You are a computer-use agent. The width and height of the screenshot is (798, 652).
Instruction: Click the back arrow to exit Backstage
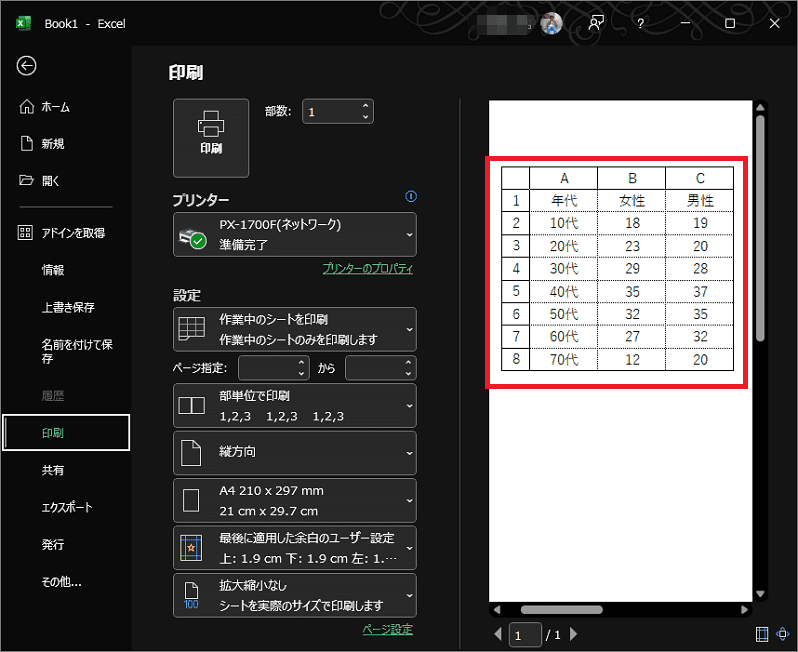pos(26,66)
